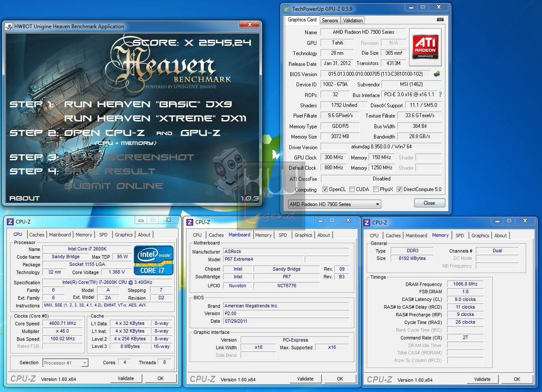Click the DRAM Frequency value "1066.8 MHz"
Screen dimensions: 542x392
tap(465, 284)
